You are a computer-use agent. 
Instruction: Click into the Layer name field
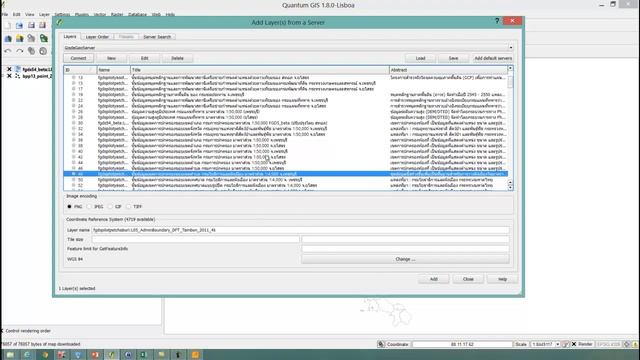tap(300, 230)
